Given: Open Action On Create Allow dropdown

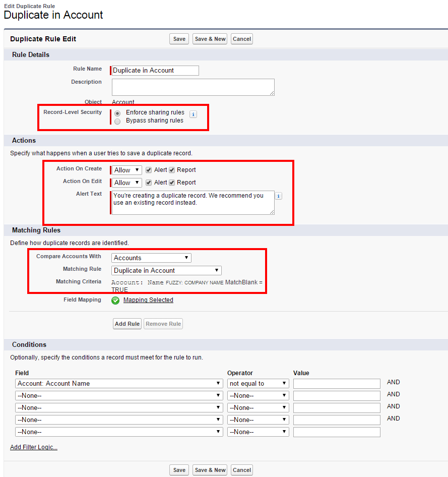Looking at the screenshot, I should (x=127, y=170).
